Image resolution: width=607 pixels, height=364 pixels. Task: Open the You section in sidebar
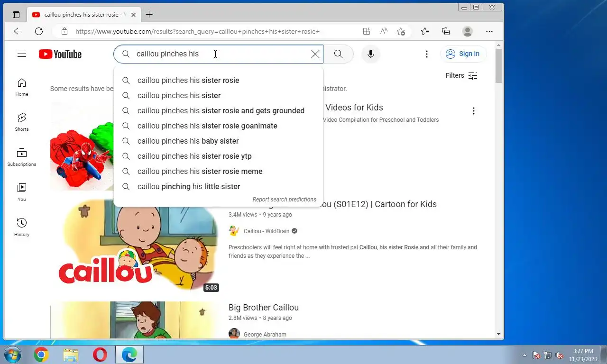point(22,192)
